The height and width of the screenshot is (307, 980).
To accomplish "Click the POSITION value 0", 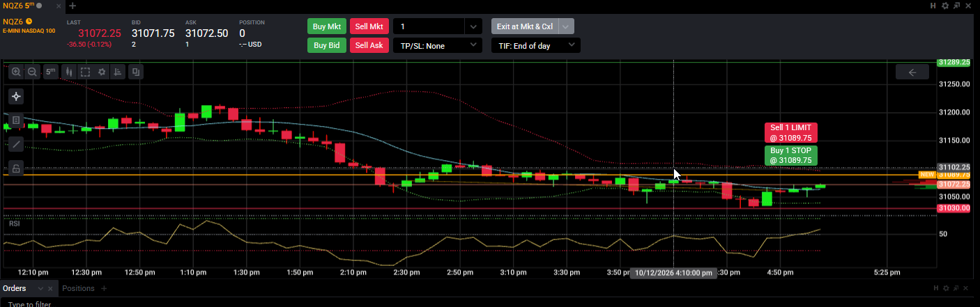I will coord(242,33).
